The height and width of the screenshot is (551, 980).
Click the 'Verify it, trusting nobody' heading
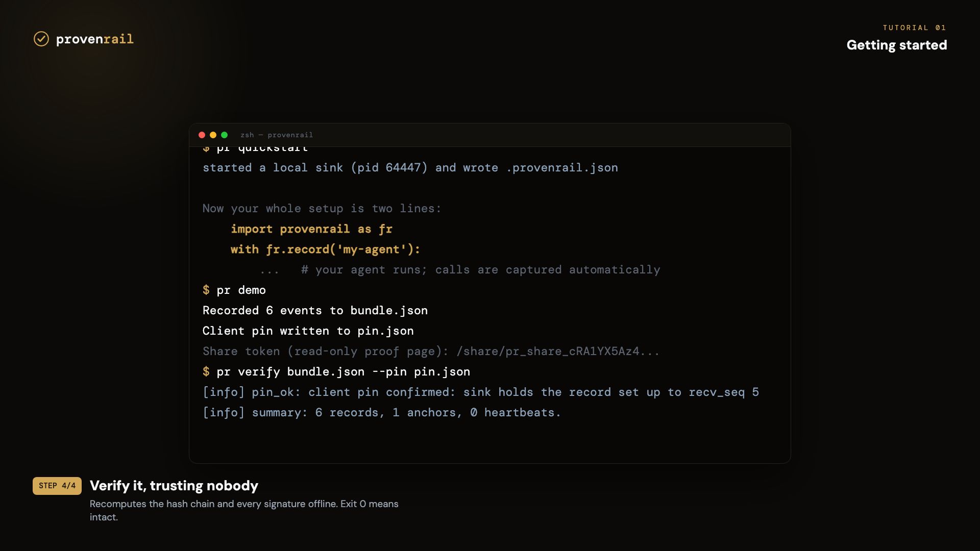click(174, 486)
